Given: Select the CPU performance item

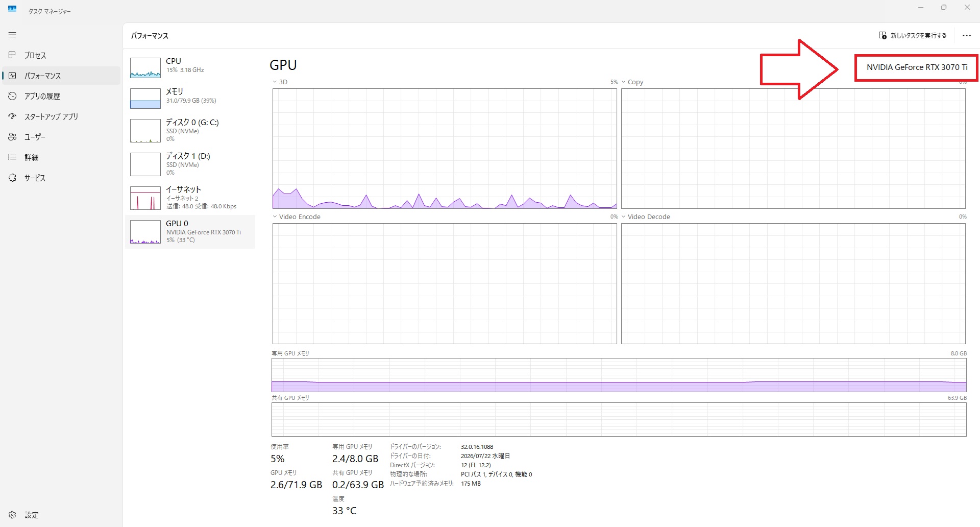Looking at the screenshot, I should [x=190, y=67].
